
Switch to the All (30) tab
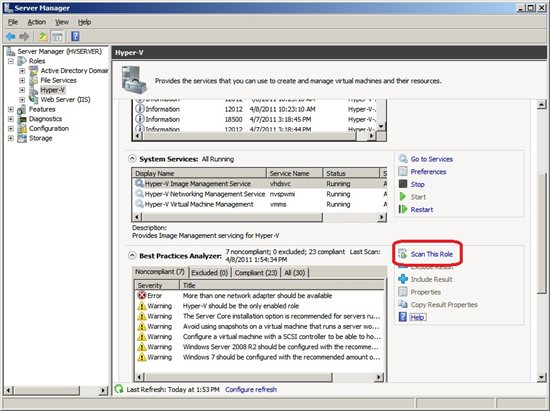(295, 272)
